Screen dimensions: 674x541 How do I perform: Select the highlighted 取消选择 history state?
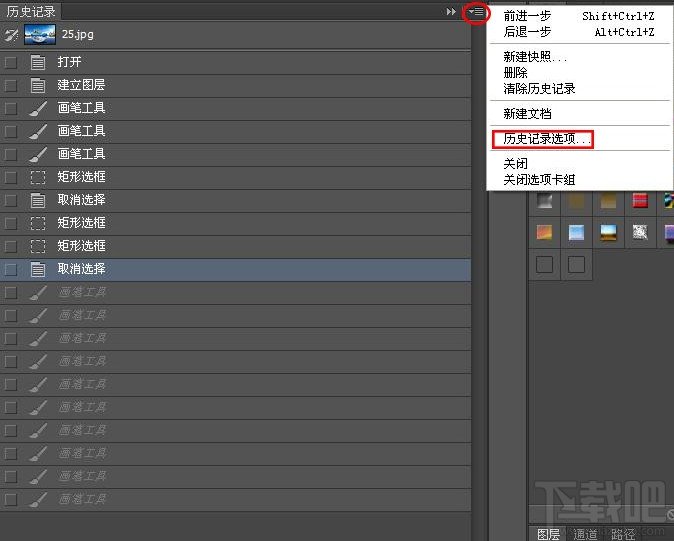pos(236,270)
